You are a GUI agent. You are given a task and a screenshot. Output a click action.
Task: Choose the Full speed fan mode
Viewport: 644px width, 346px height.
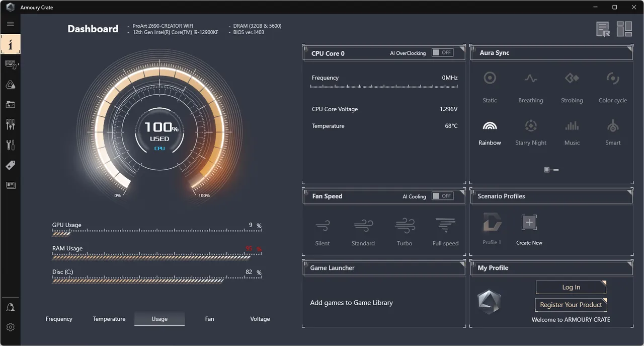click(445, 232)
